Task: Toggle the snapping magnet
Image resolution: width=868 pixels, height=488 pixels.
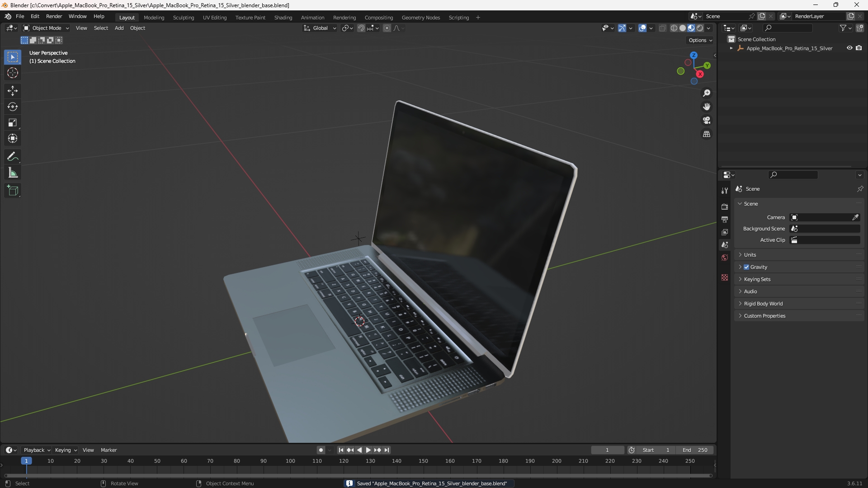Action: point(361,28)
